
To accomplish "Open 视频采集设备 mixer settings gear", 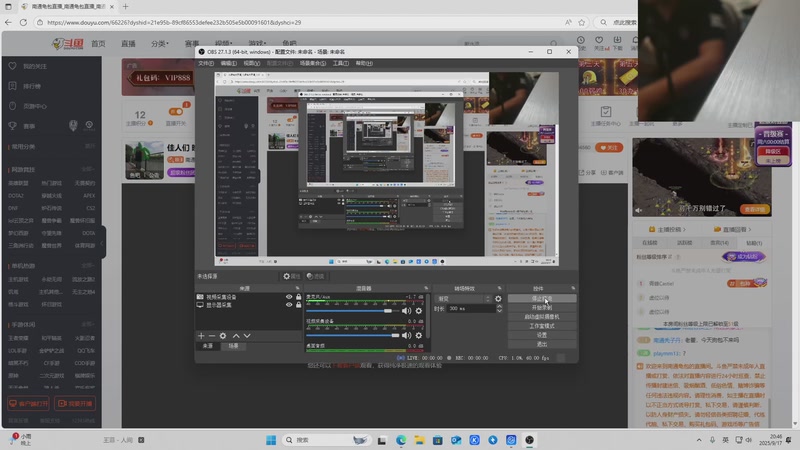I will point(419,335).
